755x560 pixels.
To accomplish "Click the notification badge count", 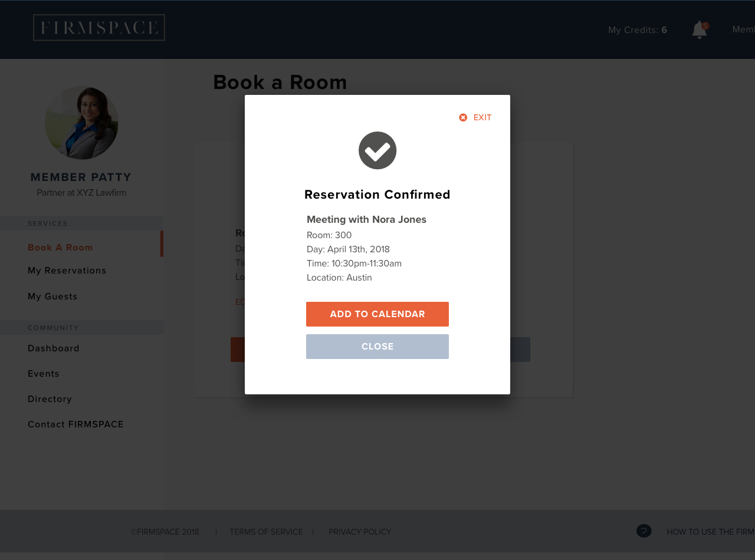I will [705, 26].
